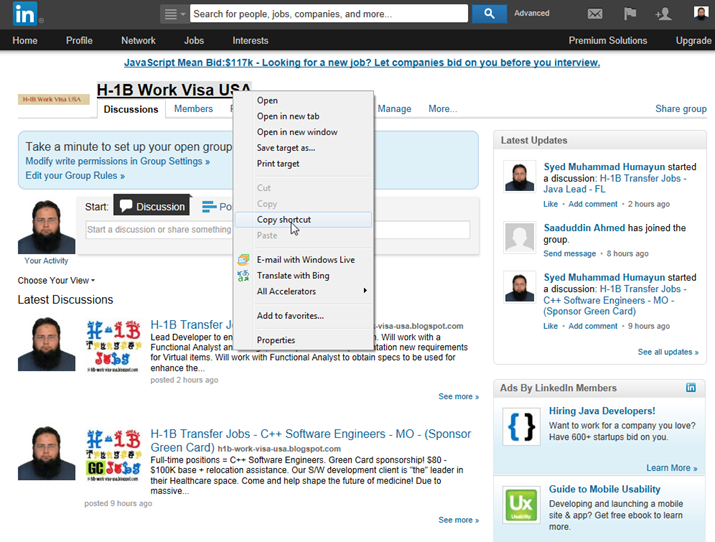This screenshot has height=542, width=715.
Task: Click the E-mail with Windows Live icon
Action: click(x=244, y=259)
